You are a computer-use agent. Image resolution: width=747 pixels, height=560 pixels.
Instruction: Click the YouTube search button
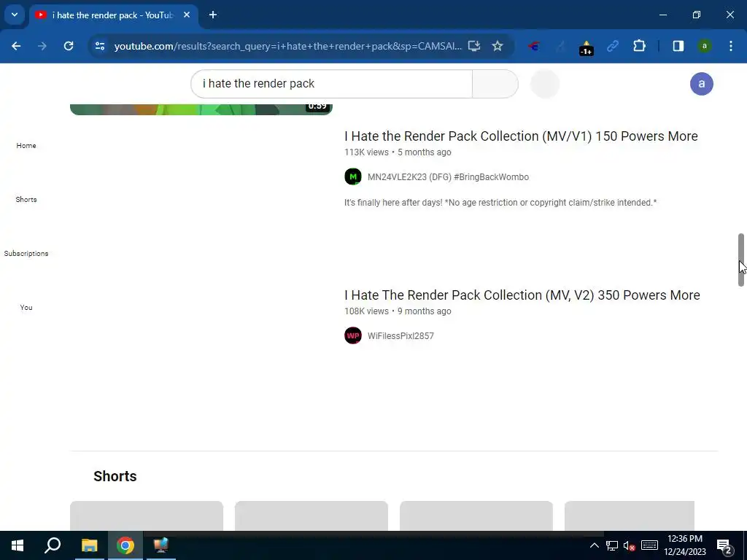495,84
